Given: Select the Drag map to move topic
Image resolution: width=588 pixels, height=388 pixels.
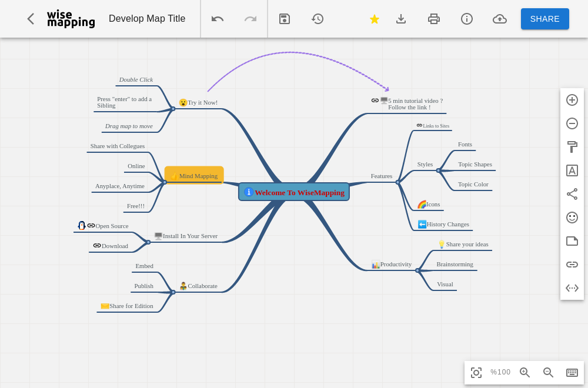Looking at the screenshot, I should (129, 126).
